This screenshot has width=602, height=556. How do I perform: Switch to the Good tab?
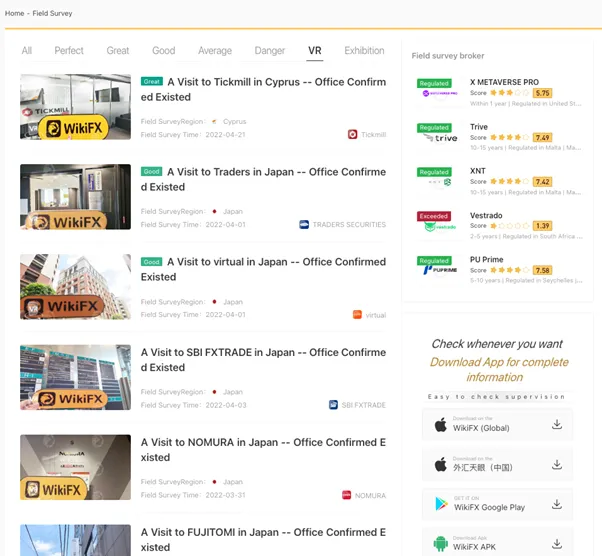point(164,51)
